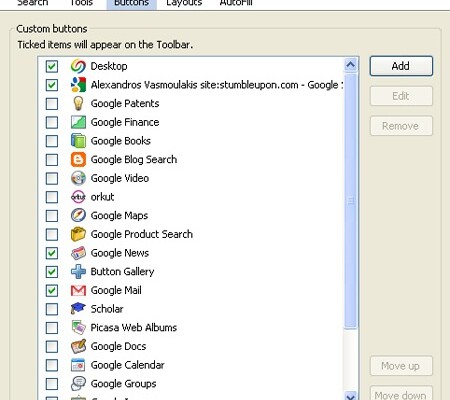
Task: Select the Picasa Web Albums entry text
Action: [x=134, y=328]
